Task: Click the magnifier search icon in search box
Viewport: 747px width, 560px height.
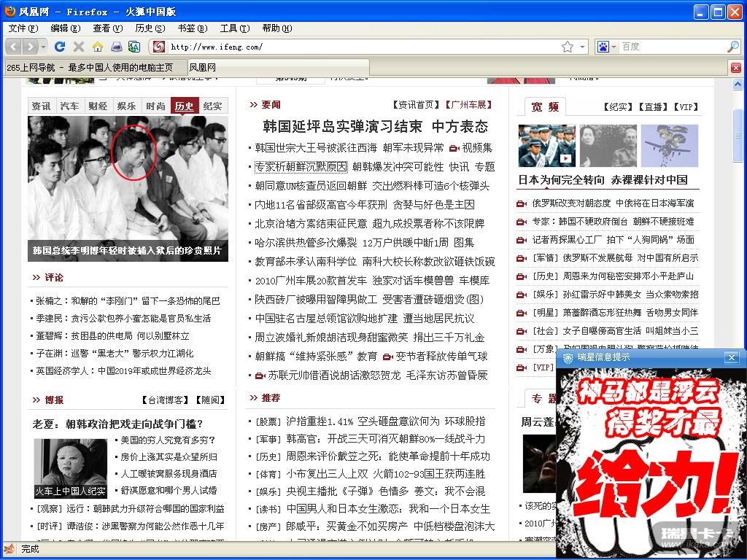Action: pos(732,47)
